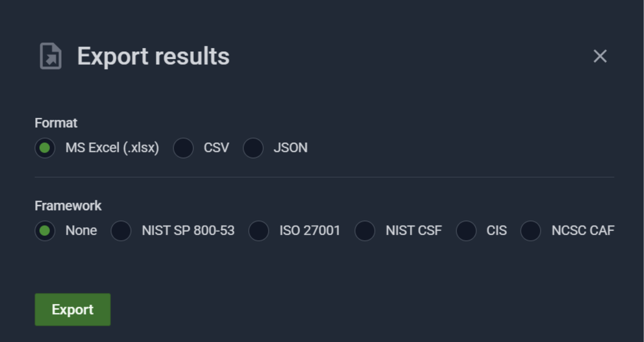This screenshot has width=644, height=342.
Task: Click the 'Framework' section heading
Action: click(68, 206)
